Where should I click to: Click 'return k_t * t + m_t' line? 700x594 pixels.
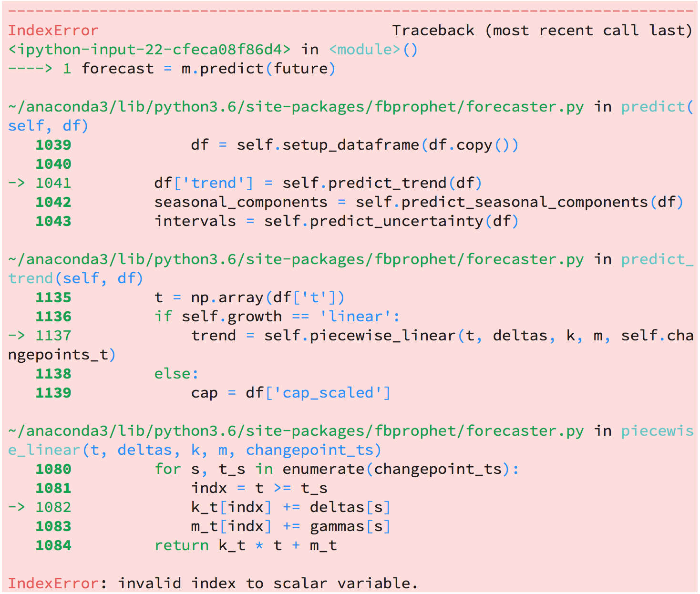click(x=246, y=545)
